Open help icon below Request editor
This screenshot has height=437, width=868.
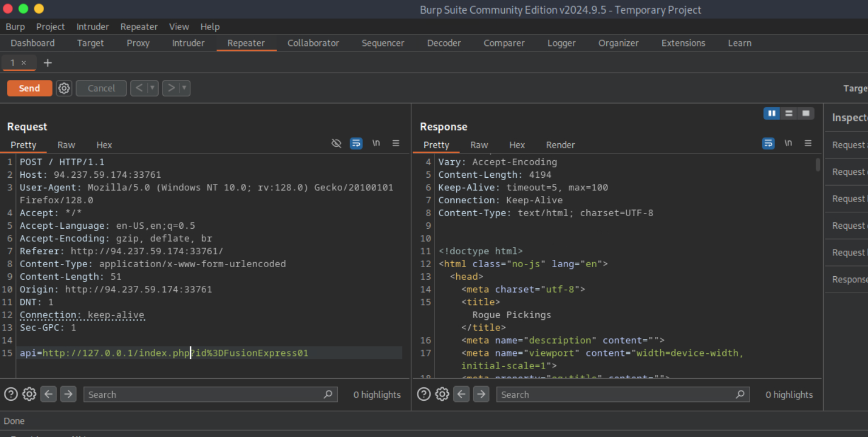click(x=11, y=395)
